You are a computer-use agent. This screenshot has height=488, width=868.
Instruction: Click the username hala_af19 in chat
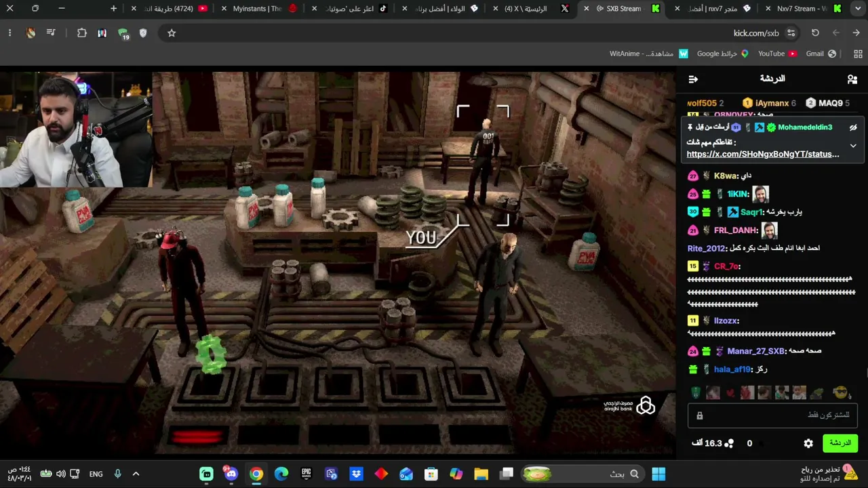[x=732, y=369]
